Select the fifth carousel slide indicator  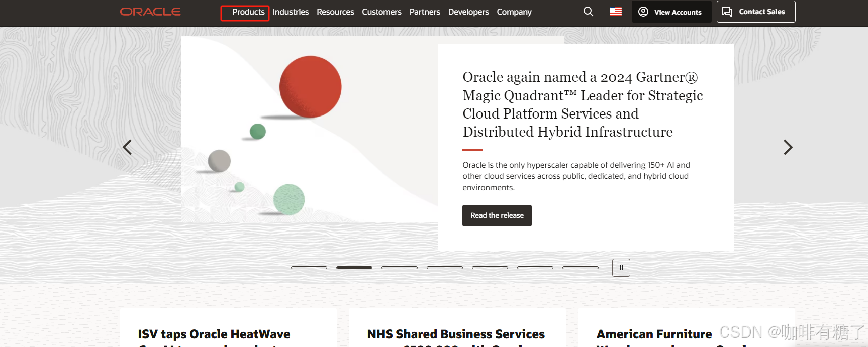(x=490, y=268)
